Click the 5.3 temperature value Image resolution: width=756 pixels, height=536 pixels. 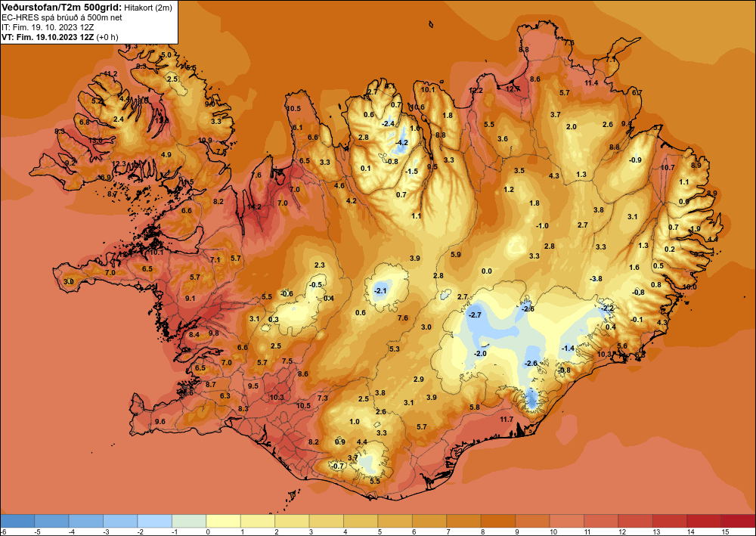pos(395,349)
